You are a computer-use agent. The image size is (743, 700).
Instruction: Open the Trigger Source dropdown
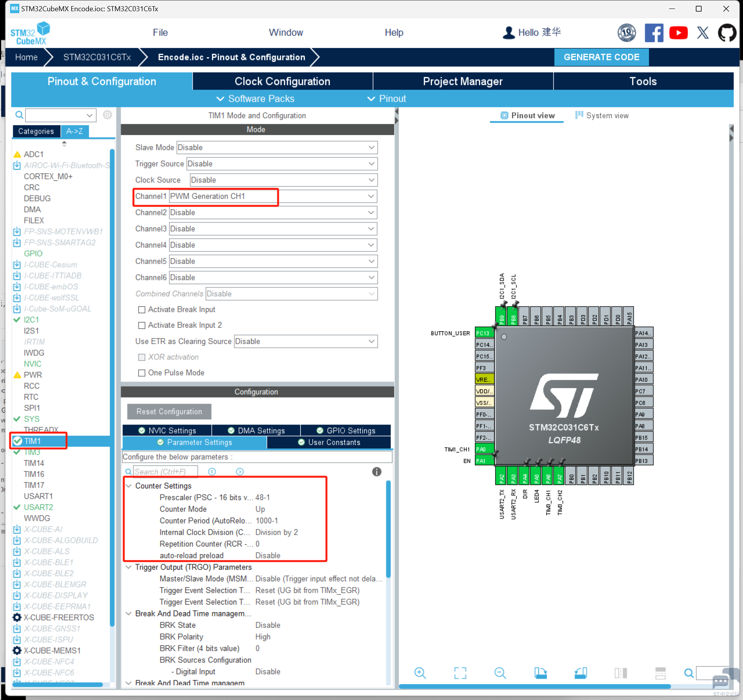282,164
